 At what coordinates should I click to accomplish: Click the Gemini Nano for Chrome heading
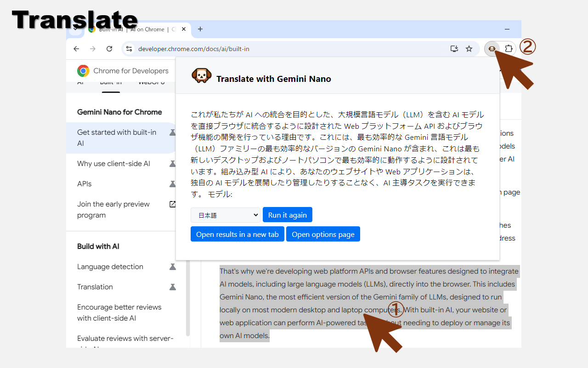tap(119, 112)
